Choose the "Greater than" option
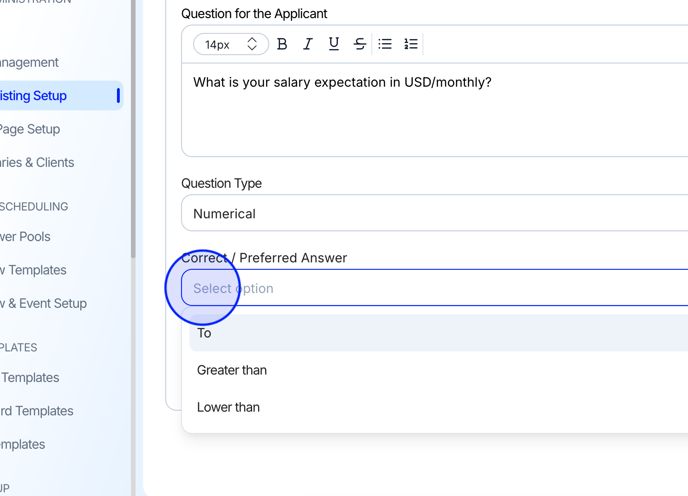The image size is (688, 496). pyautogui.click(x=232, y=370)
